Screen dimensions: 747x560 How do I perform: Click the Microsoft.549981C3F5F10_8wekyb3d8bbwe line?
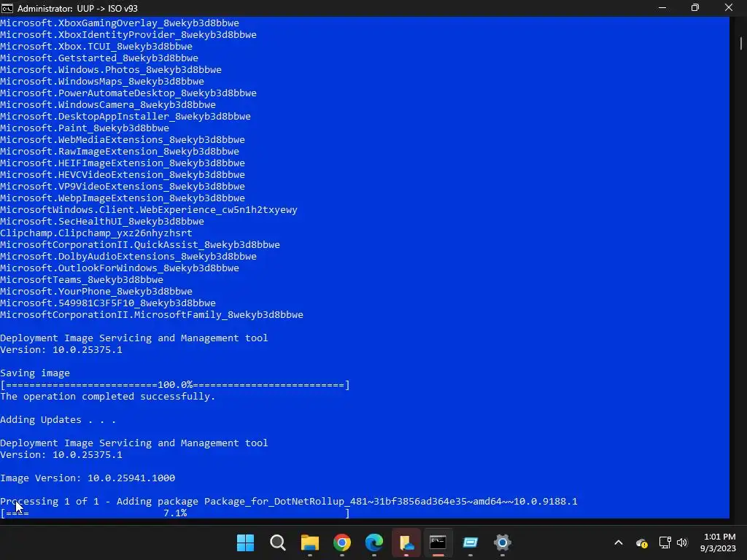coord(108,303)
